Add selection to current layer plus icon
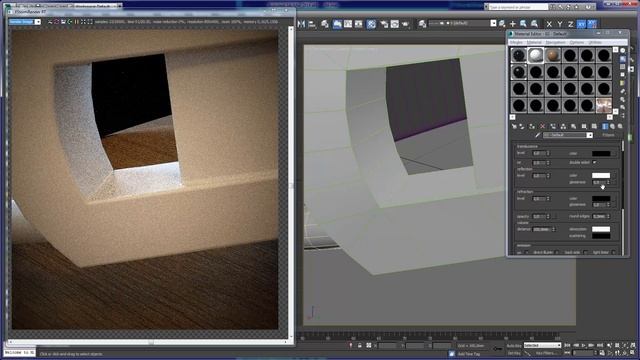Viewport: 640px width, 360px height. tap(513, 24)
